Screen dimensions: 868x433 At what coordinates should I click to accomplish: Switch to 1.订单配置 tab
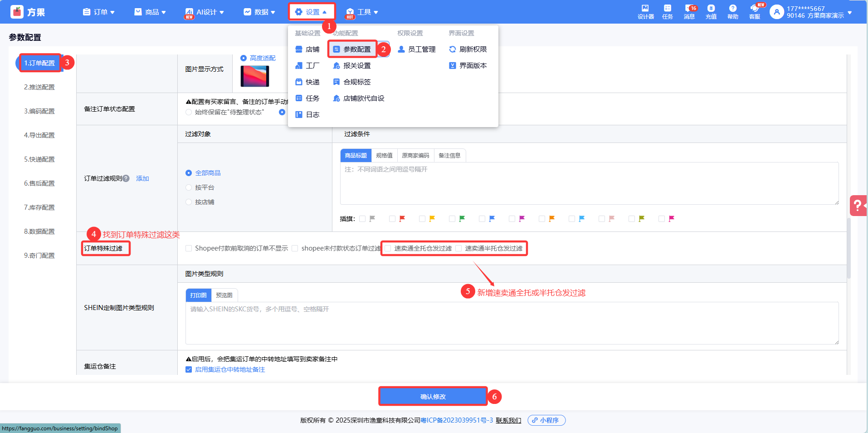pyautogui.click(x=39, y=63)
